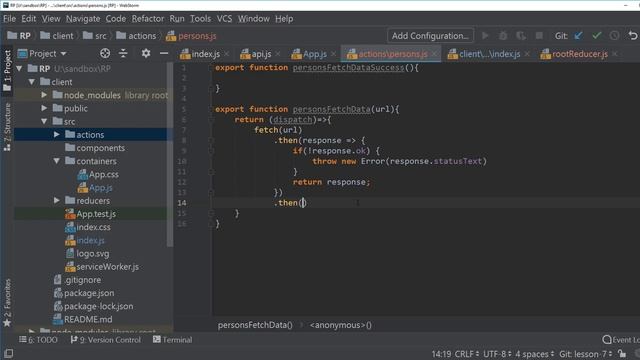Select README.md in the project tree
The image size is (640, 360).
pyautogui.click(x=88, y=320)
